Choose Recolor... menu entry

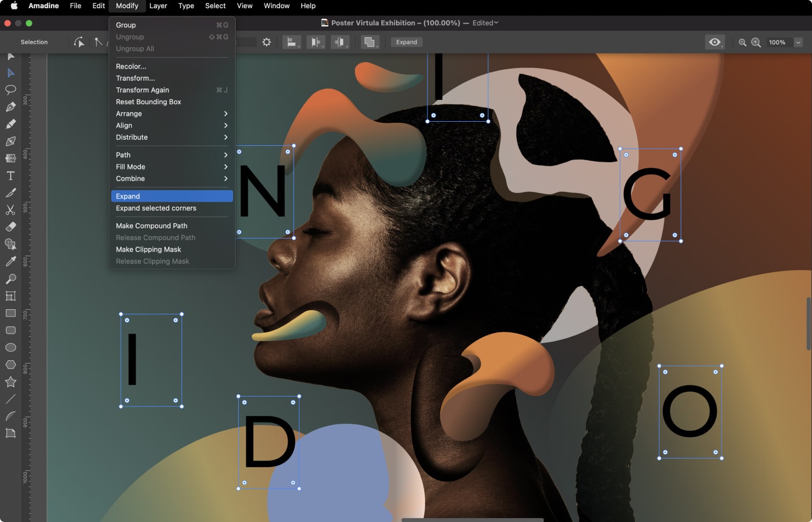click(x=172, y=66)
